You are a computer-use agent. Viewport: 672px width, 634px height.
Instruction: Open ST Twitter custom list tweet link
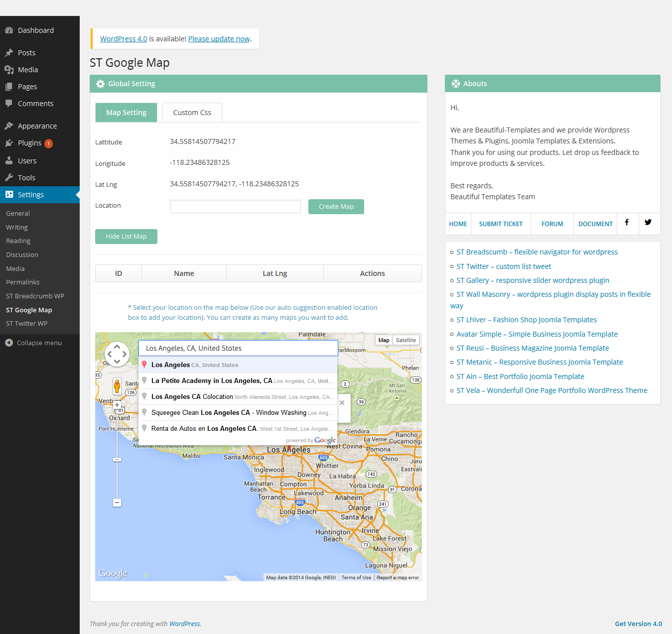pyautogui.click(x=504, y=266)
